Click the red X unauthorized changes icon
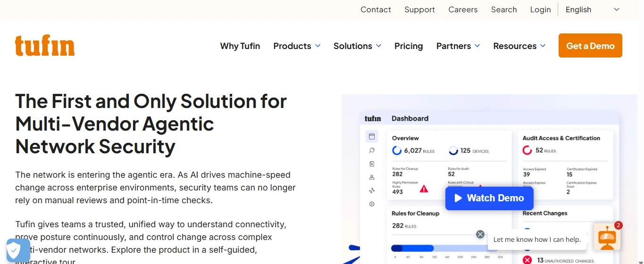Screen dimensions: 644x264 pyautogui.click(x=527, y=260)
